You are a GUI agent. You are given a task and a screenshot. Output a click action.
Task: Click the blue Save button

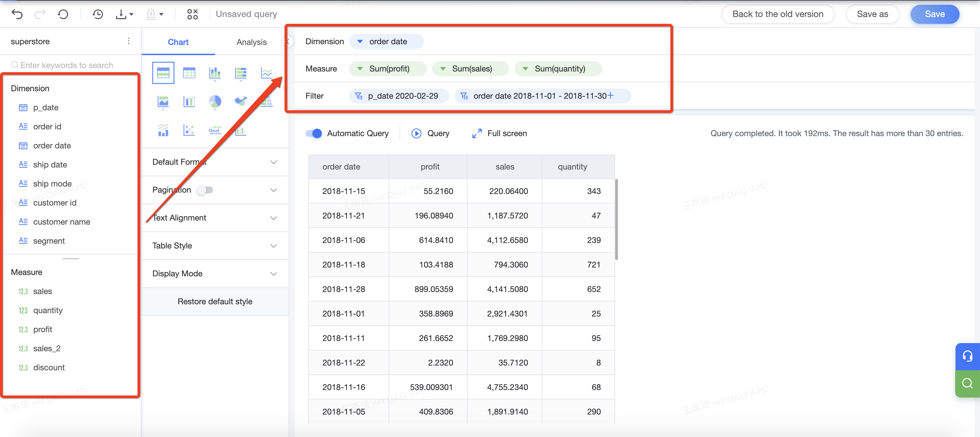click(935, 14)
